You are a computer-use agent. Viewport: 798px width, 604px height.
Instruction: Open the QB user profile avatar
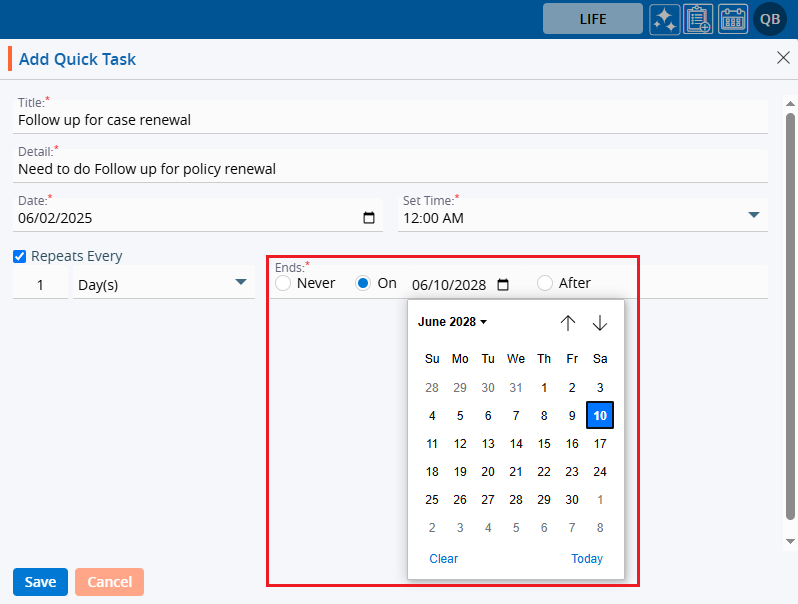770,19
